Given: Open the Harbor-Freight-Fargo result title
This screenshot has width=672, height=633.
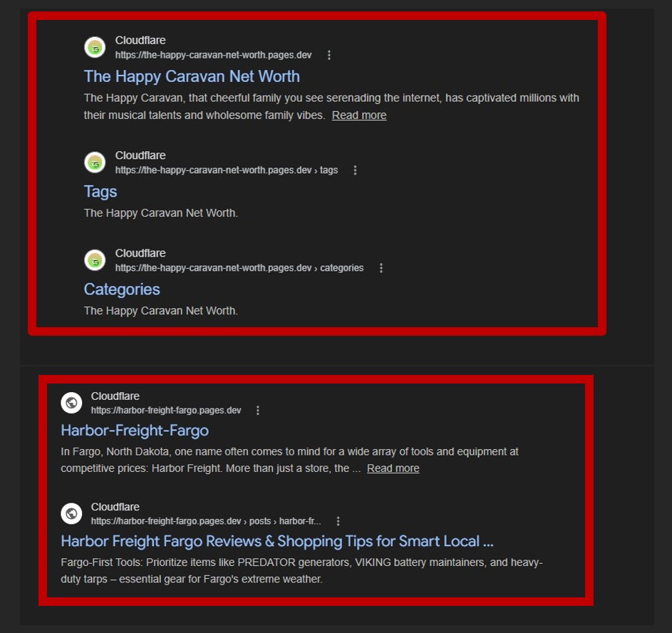Looking at the screenshot, I should 135,431.
